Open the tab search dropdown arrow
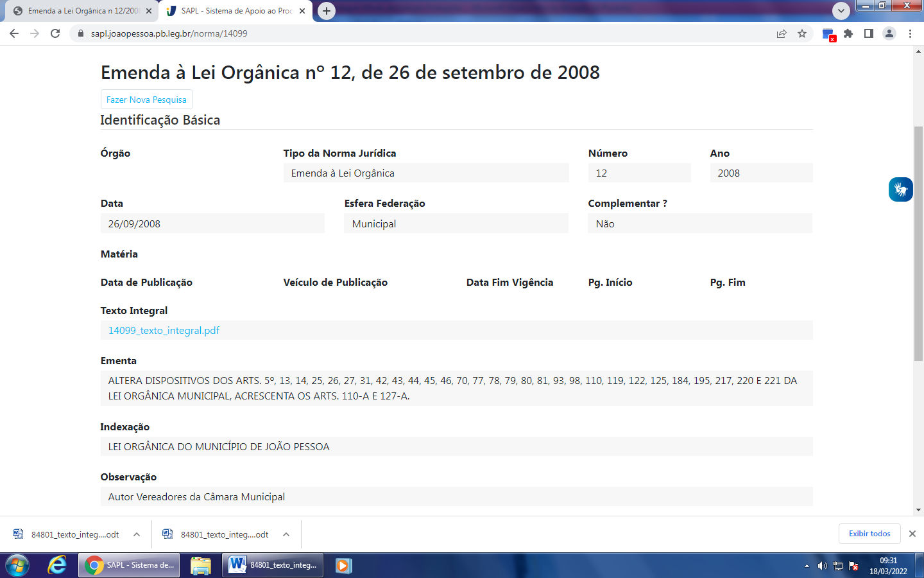The width and height of the screenshot is (924, 578). pyautogui.click(x=841, y=11)
